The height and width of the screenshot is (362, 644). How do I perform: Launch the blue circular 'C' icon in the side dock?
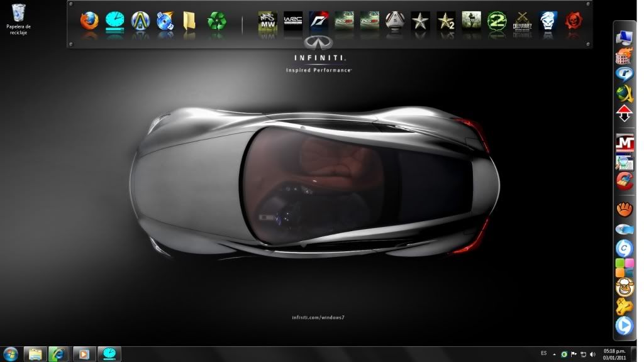point(625,248)
